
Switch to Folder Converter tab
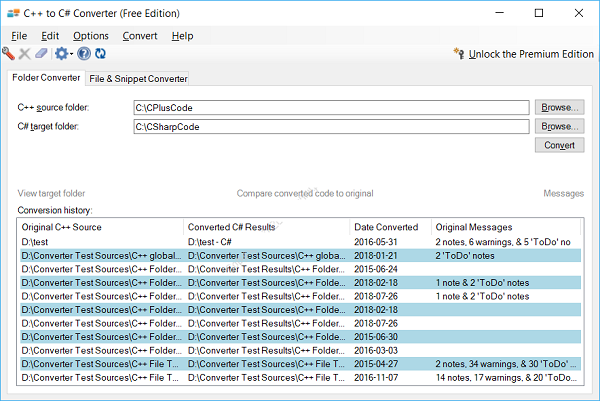click(x=46, y=78)
